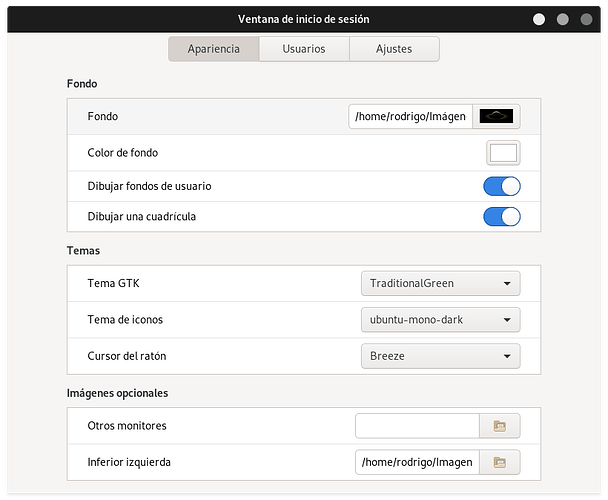The height and width of the screenshot is (500, 608).
Task: Pick a color from Color de fondo swatch
Action: coord(503,153)
